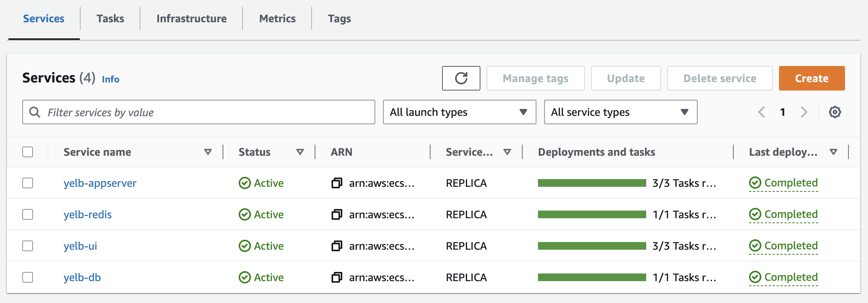Viewport: 868px width, 303px height.
Task: Check the yelb-db row checkbox
Action: pyautogui.click(x=28, y=277)
